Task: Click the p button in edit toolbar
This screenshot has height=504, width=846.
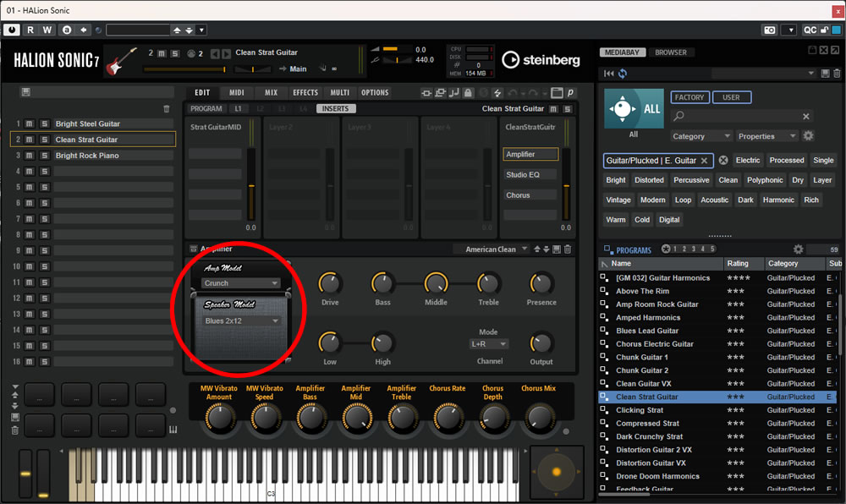Action: pyautogui.click(x=570, y=93)
